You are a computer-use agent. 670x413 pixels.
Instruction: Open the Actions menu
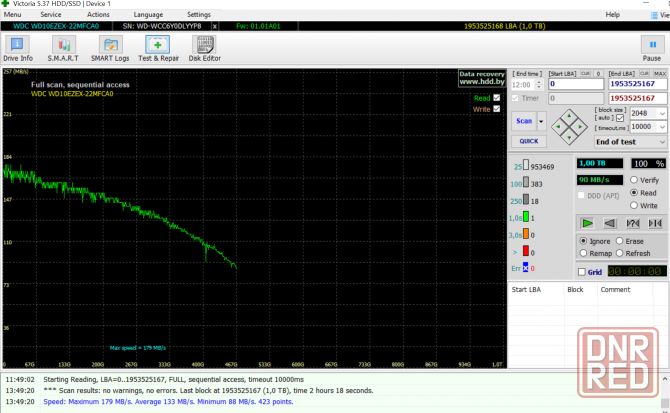[x=98, y=15]
